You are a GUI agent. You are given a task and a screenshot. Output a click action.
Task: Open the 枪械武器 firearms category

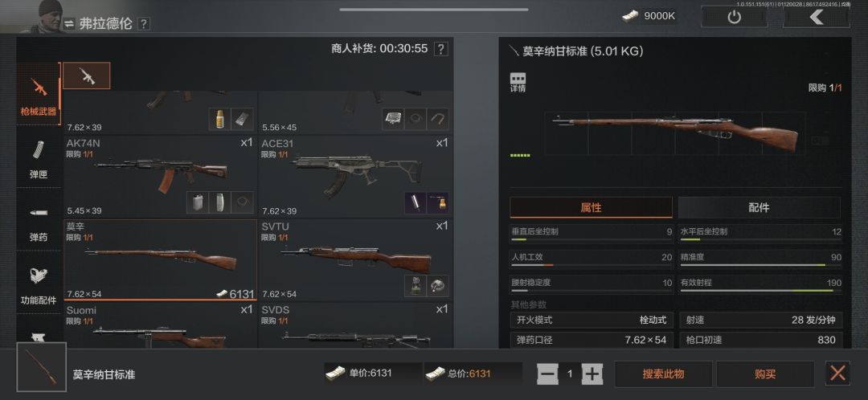39,93
